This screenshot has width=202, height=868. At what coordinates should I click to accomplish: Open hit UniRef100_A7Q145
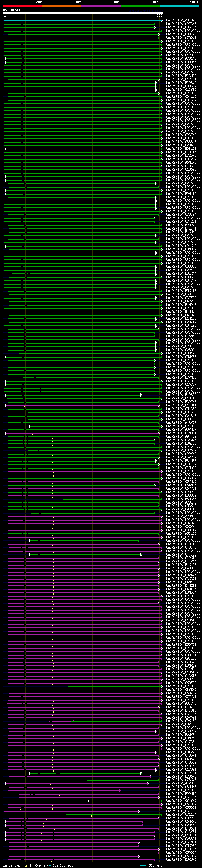pyautogui.click(x=181, y=59)
